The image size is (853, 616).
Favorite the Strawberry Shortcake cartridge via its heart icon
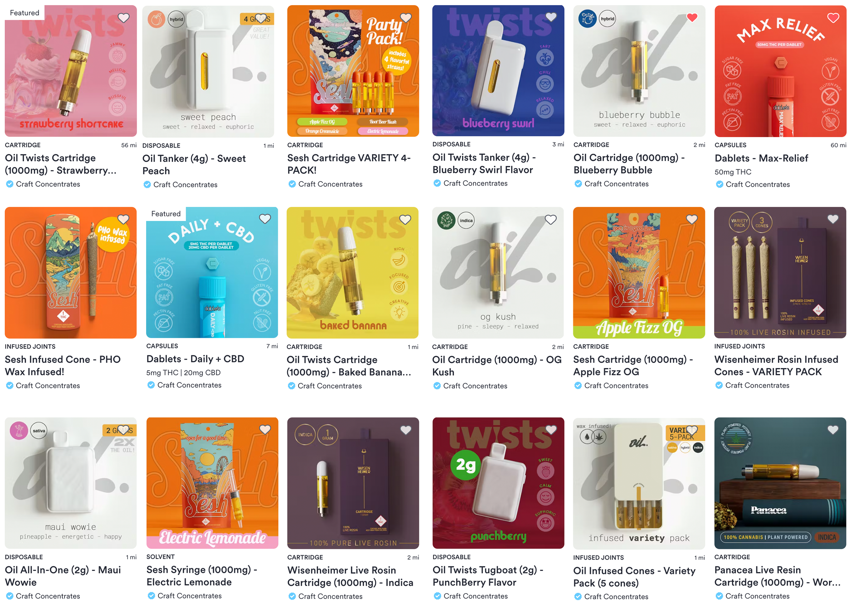click(124, 18)
